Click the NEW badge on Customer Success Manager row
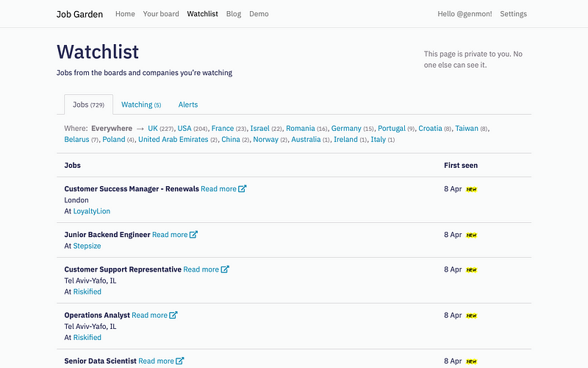588x368 pixels. click(x=471, y=189)
